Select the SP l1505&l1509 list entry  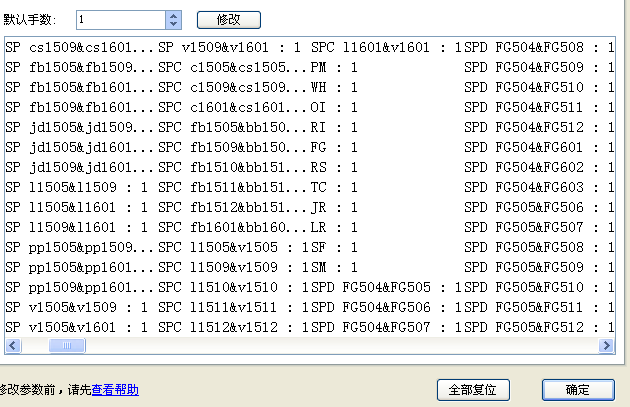(x=75, y=187)
